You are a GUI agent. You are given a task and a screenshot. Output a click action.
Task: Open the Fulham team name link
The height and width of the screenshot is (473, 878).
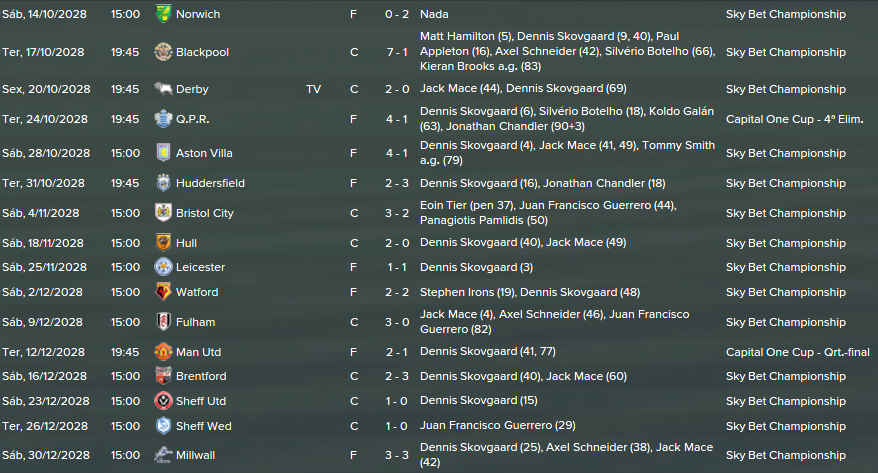(x=195, y=322)
